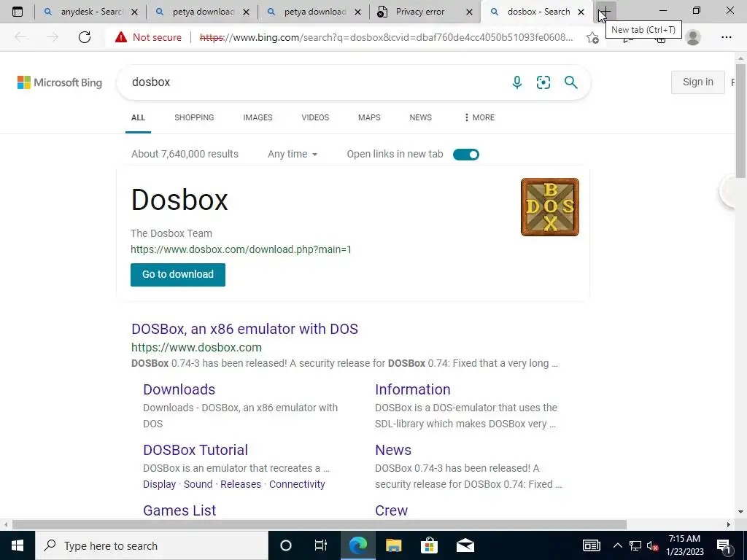Open the DOSBox, an x86 emulator result
Image resolution: width=747 pixels, height=560 pixels.
point(244,329)
